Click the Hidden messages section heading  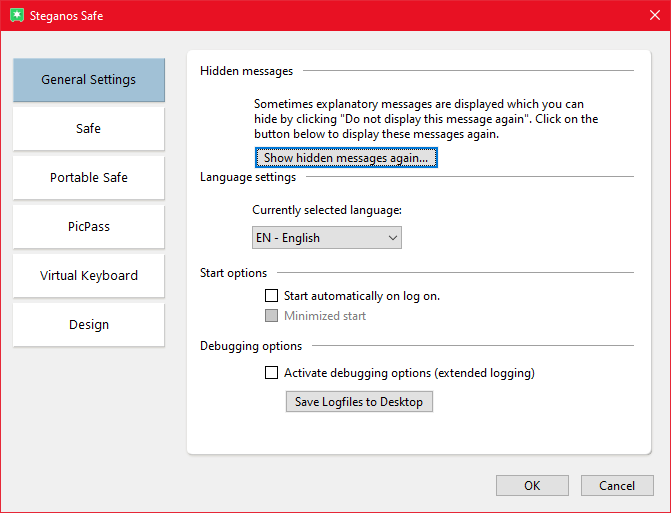coord(247,71)
